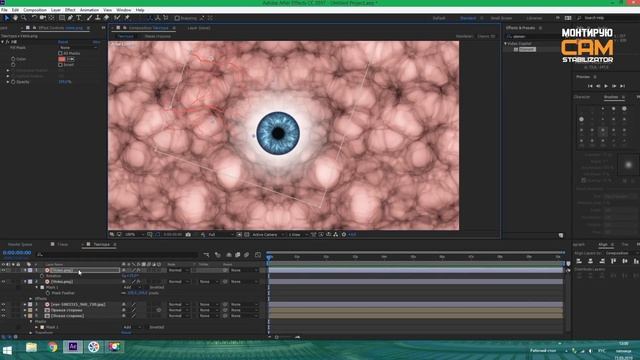Image resolution: width=640 pixels, height=360 pixels.
Task: Toggle the shy layers switch in timeline
Action: 229,255
